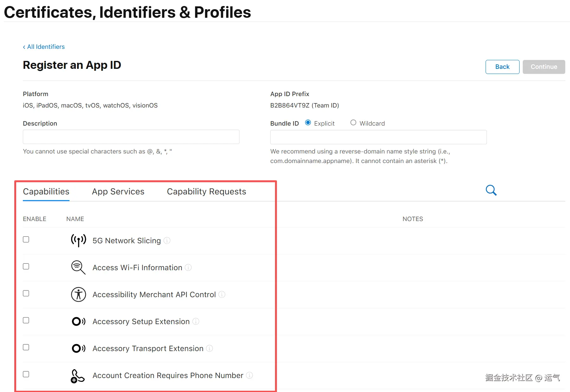Go back to All Identifiers
Image resolution: width=570 pixels, height=392 pixels.
44,47
